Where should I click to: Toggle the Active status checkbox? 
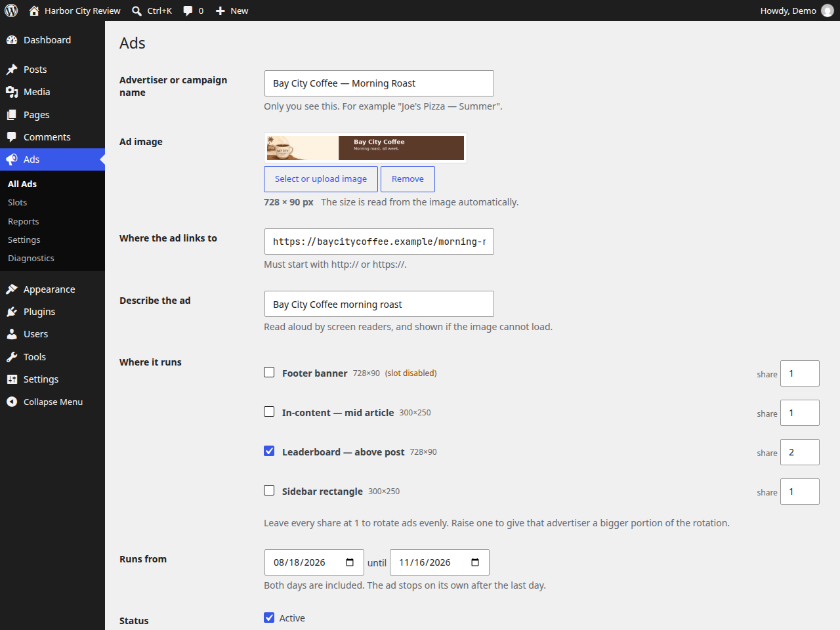pos(269,618)
